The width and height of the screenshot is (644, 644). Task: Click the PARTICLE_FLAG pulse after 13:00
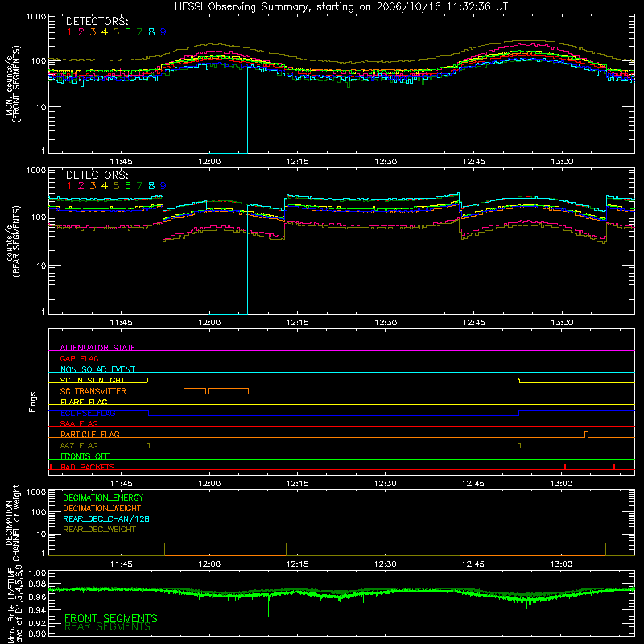(586, 435)
